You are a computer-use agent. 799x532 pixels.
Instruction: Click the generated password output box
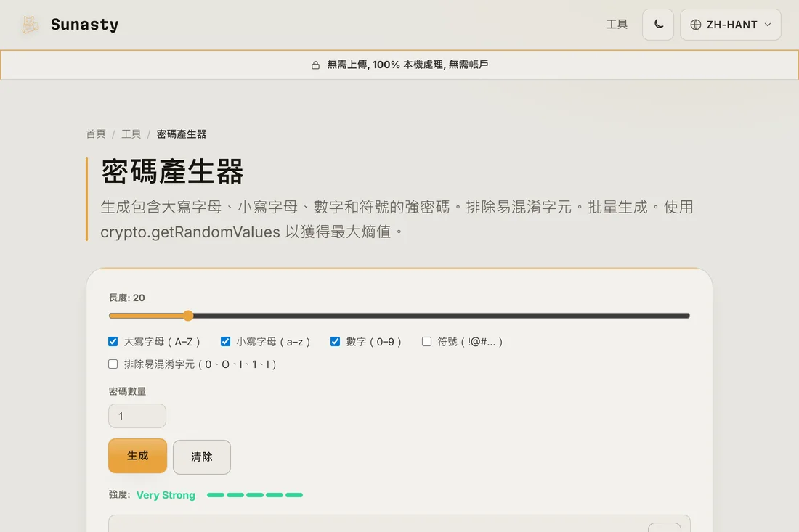(x=399, y=523)
